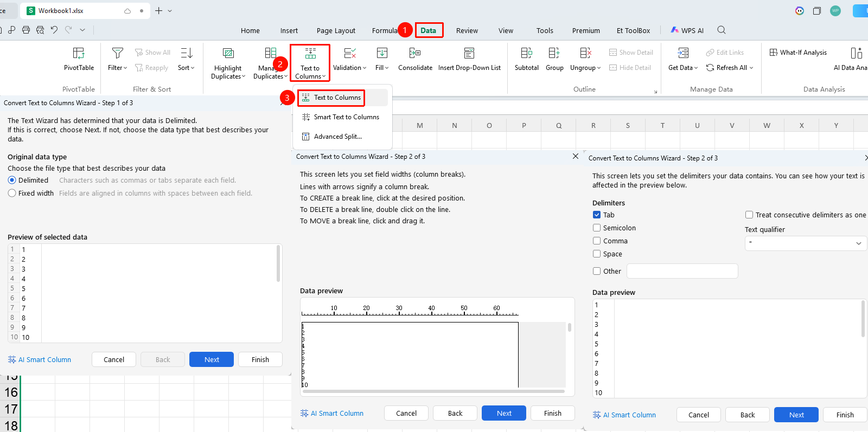Click the search magnifier icon
This screenshot has width=868, height=432.
pos(722,30)
